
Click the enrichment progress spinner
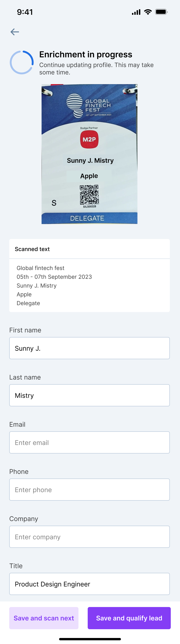22,62
